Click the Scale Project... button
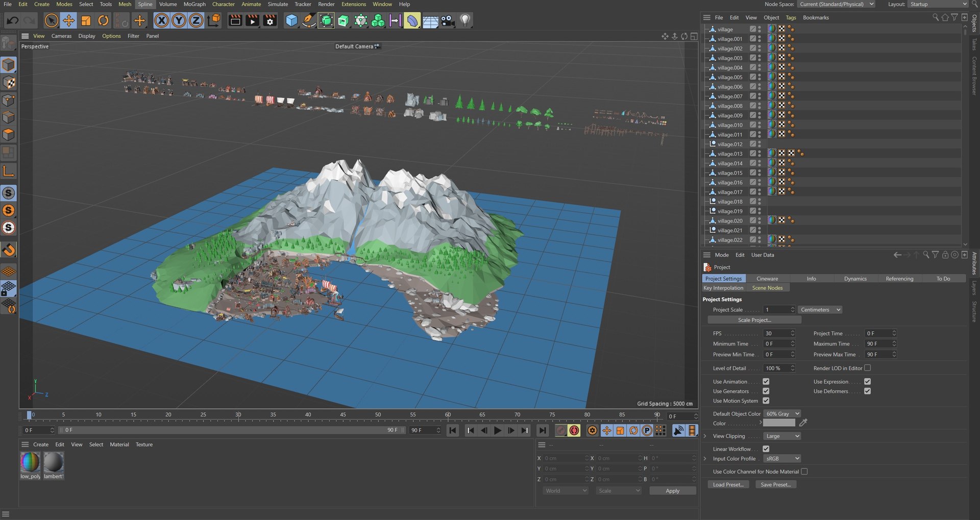The image size is (980, 520). click(754, 320)
